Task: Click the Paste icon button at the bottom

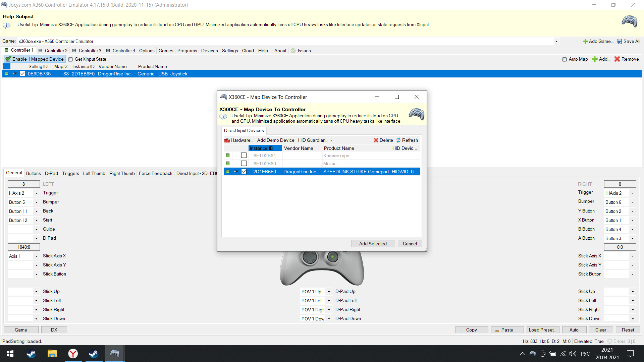Action: 507,330
